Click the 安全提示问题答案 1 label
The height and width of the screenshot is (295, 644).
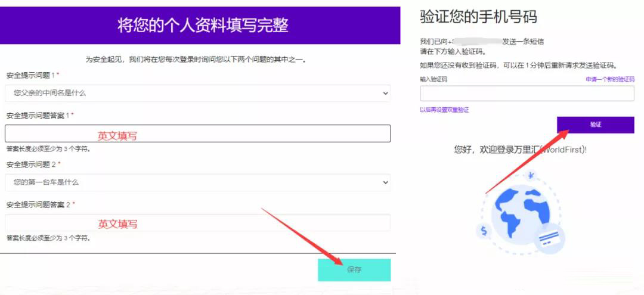(x=39, y=115)
